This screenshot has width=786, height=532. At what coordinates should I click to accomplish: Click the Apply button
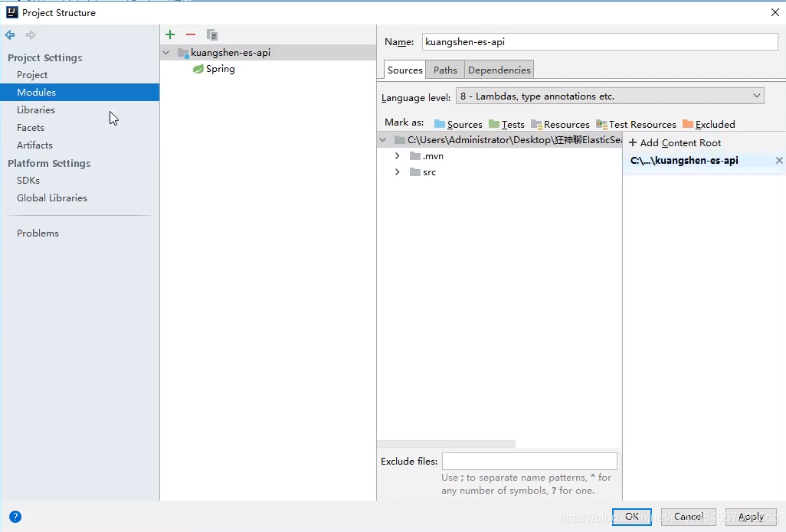(751, 517)
